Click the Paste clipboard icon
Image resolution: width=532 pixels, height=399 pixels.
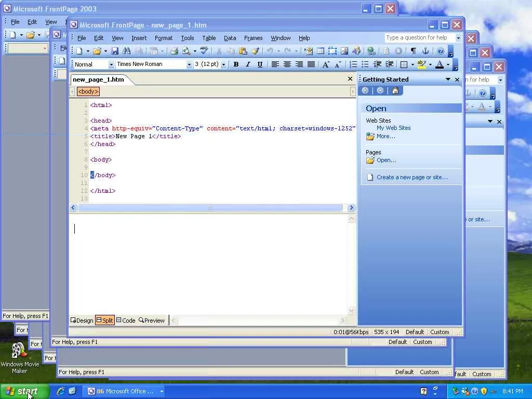click(243, 51)
